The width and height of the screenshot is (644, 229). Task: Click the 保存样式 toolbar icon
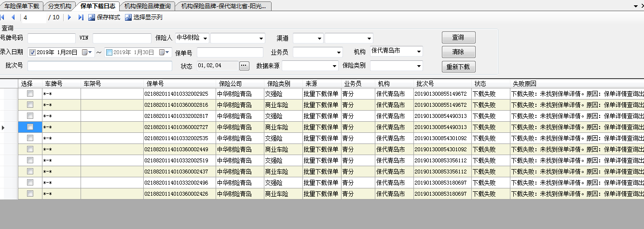click(x=92, y=17)
